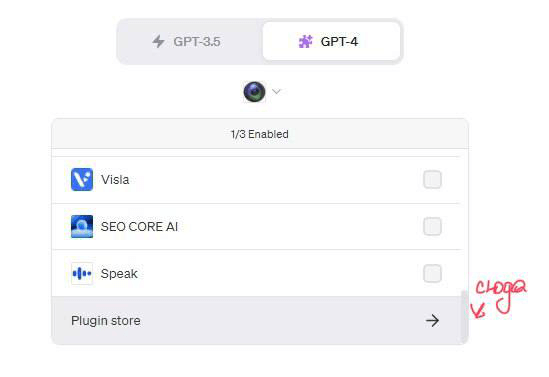Select the GPT-4 model tab

tap(331, 42)
